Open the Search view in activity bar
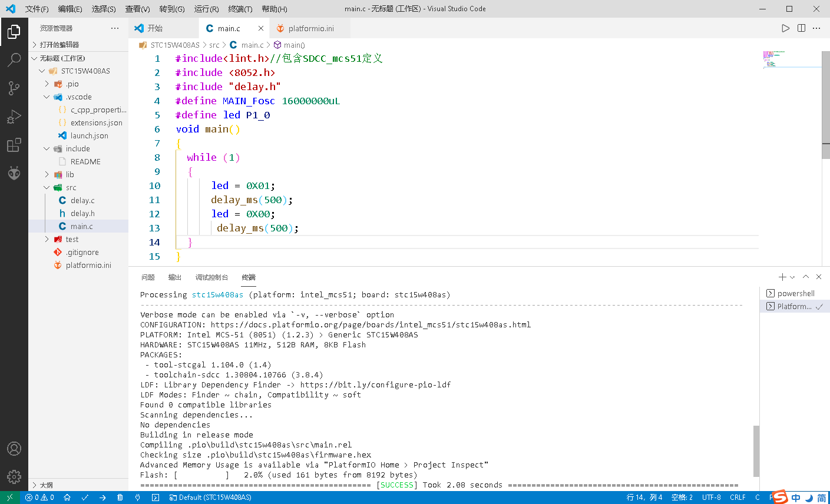The image size is (830, 504). [x=14, y=59]
